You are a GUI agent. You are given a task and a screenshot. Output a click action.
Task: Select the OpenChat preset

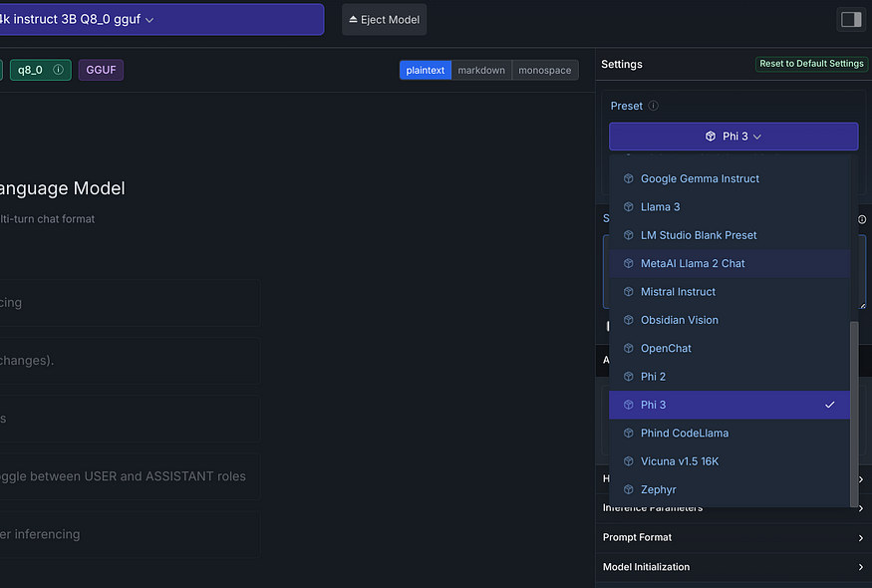pyautogui.click(x=729, y=348)
